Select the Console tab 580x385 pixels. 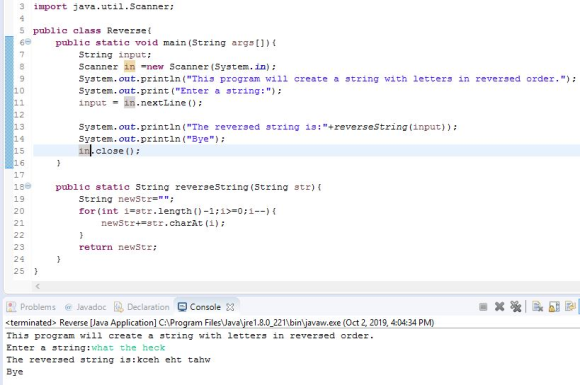[205, 307]
